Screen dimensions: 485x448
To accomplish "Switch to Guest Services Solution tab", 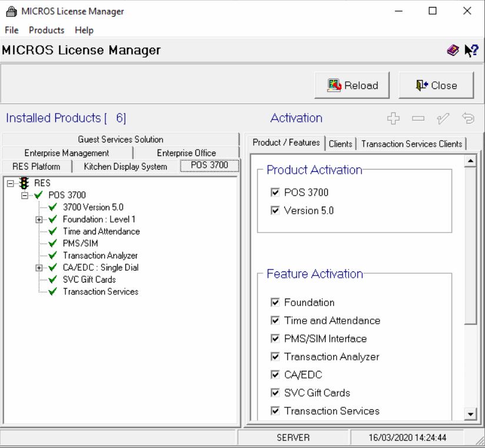I will (121, 140).
